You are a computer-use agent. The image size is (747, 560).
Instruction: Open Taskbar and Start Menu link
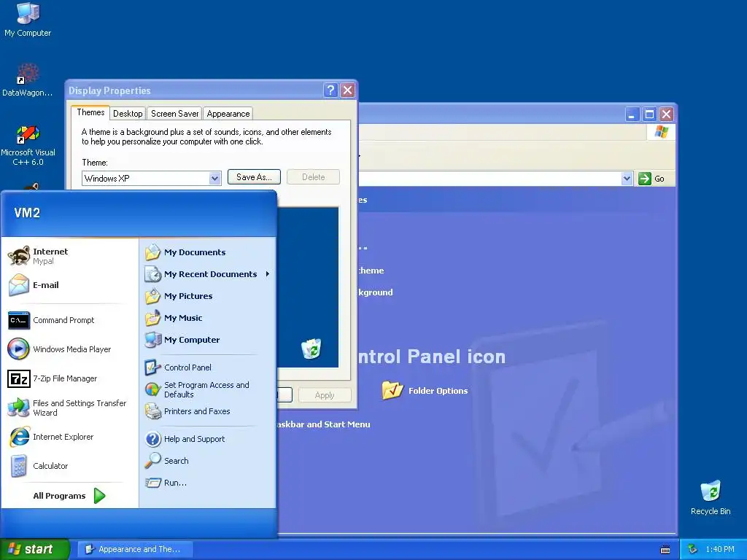click(323, 424)
